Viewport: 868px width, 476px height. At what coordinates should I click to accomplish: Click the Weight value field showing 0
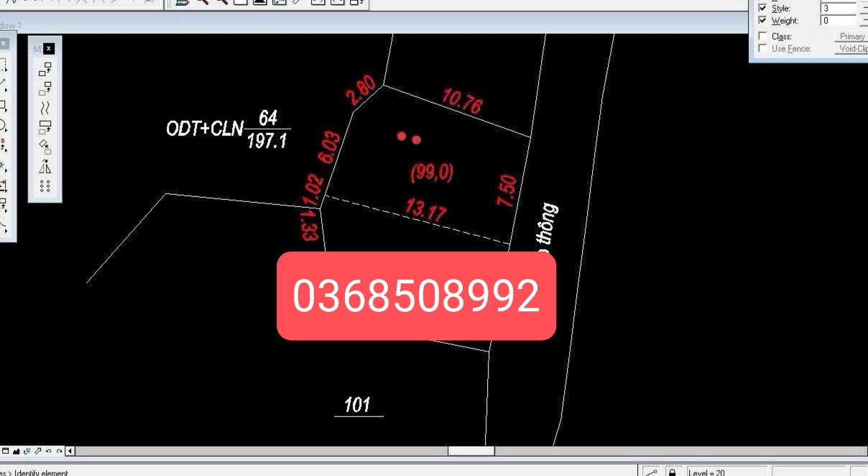point(838,21)
